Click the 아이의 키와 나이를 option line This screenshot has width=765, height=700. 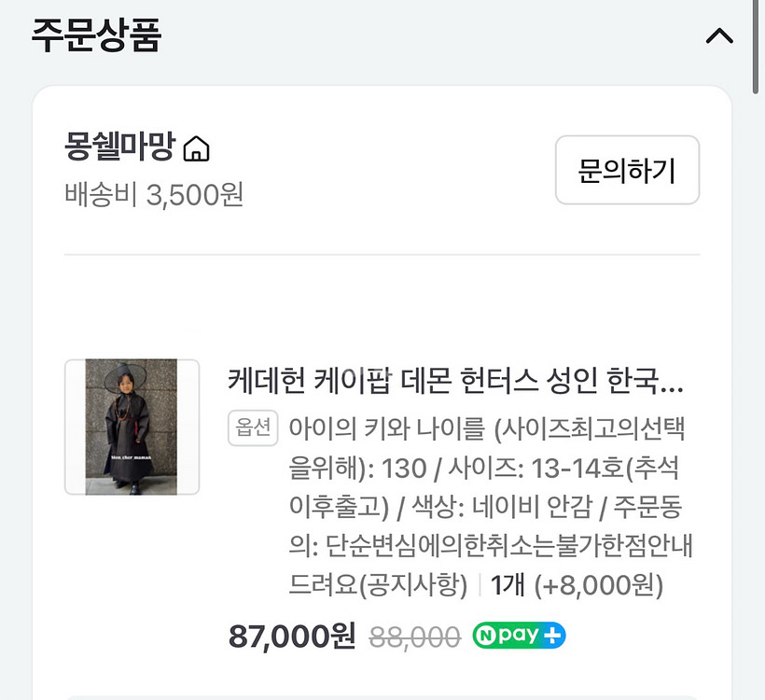[387, 429]
